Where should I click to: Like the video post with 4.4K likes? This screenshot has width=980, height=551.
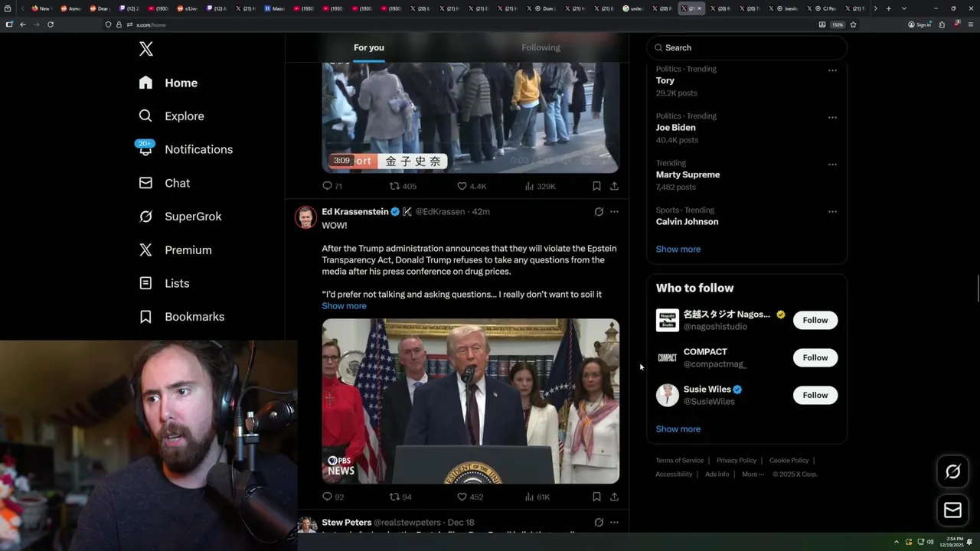(x=472, y=186)
